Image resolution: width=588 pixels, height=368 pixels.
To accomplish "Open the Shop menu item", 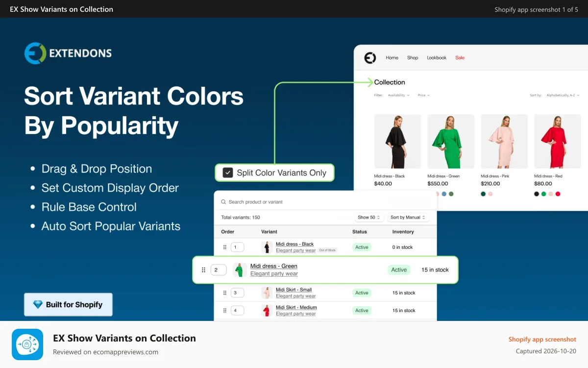I will click(x=413, y=58).
